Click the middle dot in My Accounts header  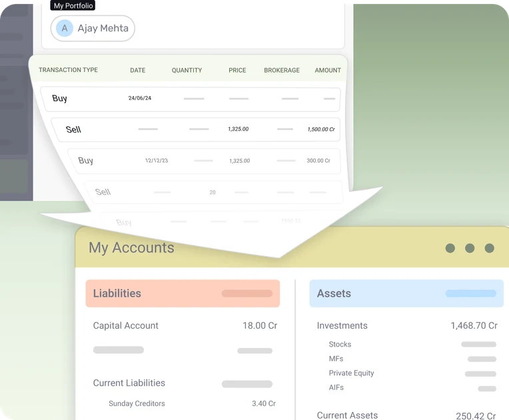[x=470, y=248]
